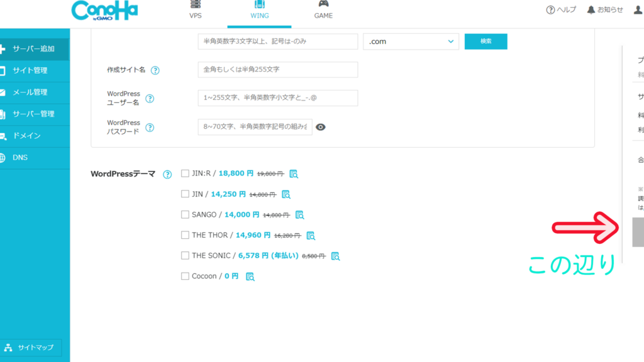The width and height of the screenshot is (644, 362).
Task: Click the 6,578 円 (年払い) price text
Action: click(x=268, y=256)
